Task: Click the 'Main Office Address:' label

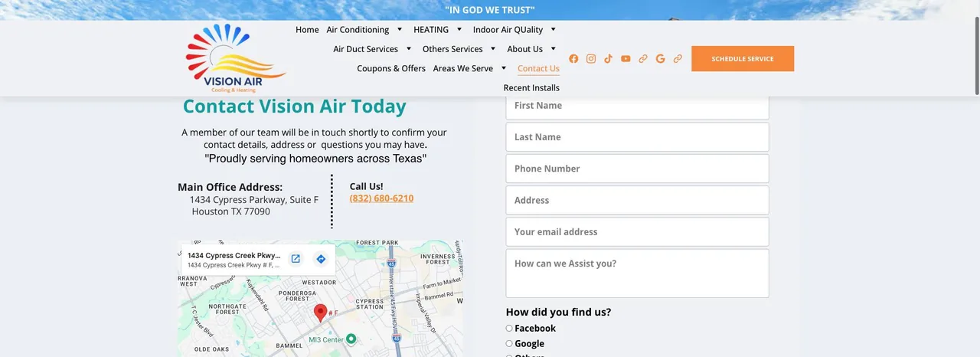Action: tap(230, 187)
